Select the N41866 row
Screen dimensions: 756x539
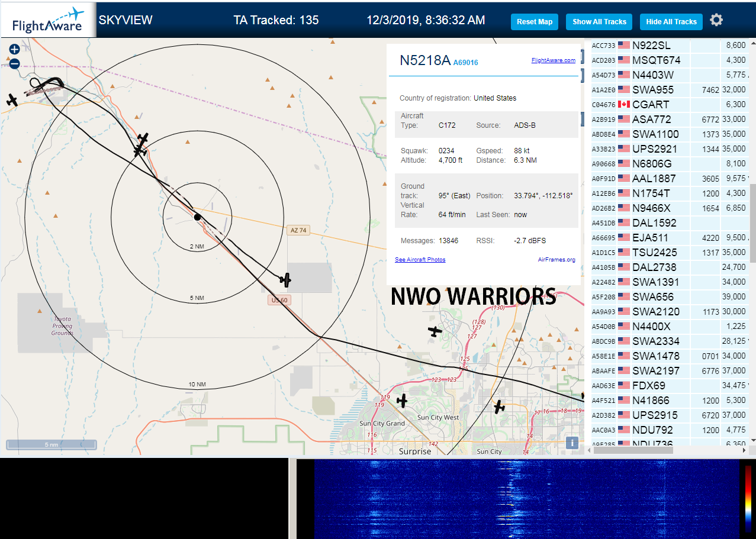(670, 401)
